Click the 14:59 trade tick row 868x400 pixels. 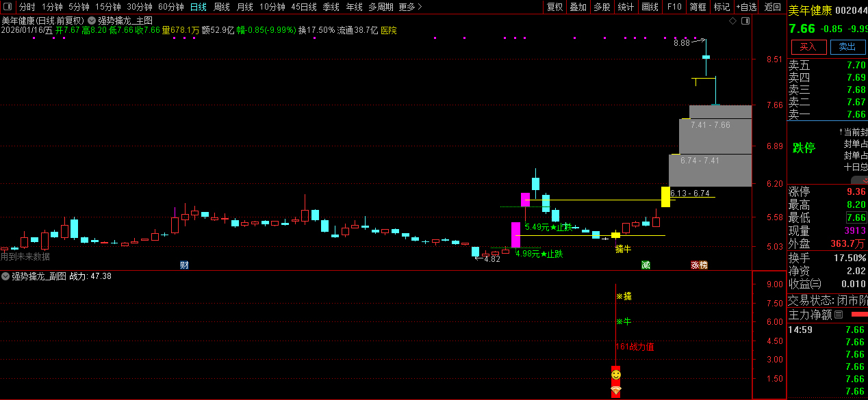click(x=828, y=330)
